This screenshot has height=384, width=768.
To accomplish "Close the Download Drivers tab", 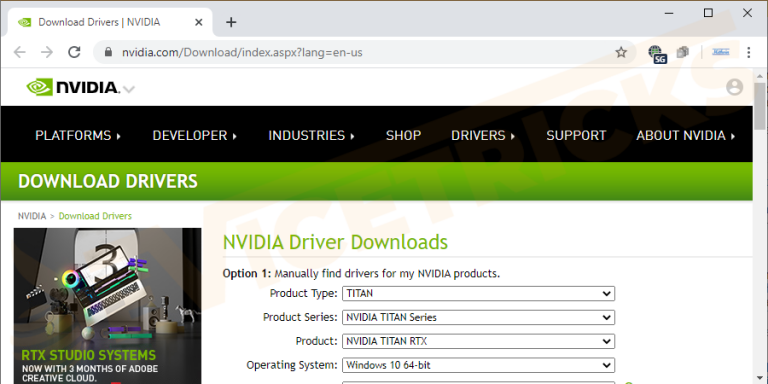I will tap(198, 22).
